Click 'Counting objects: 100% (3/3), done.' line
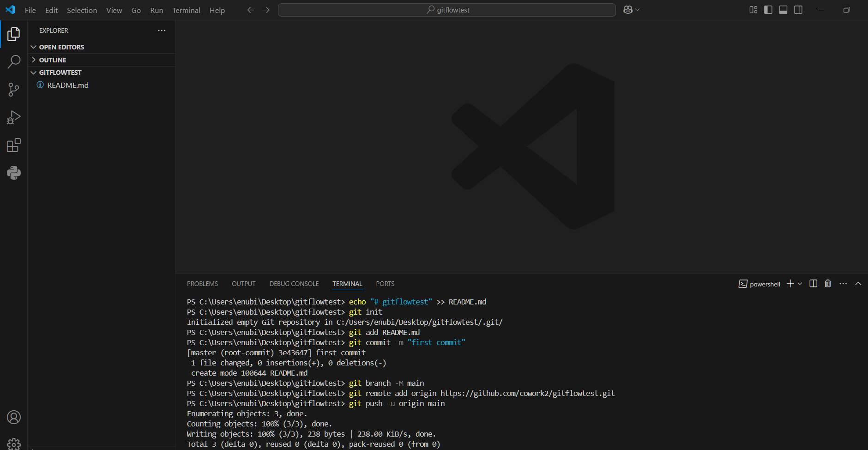The width and height of the screenshot is (868, 450). click(x=259, y=424)
